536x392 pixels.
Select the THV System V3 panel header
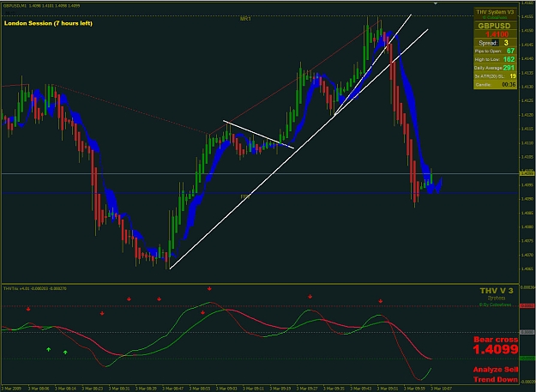coord(495,12)
